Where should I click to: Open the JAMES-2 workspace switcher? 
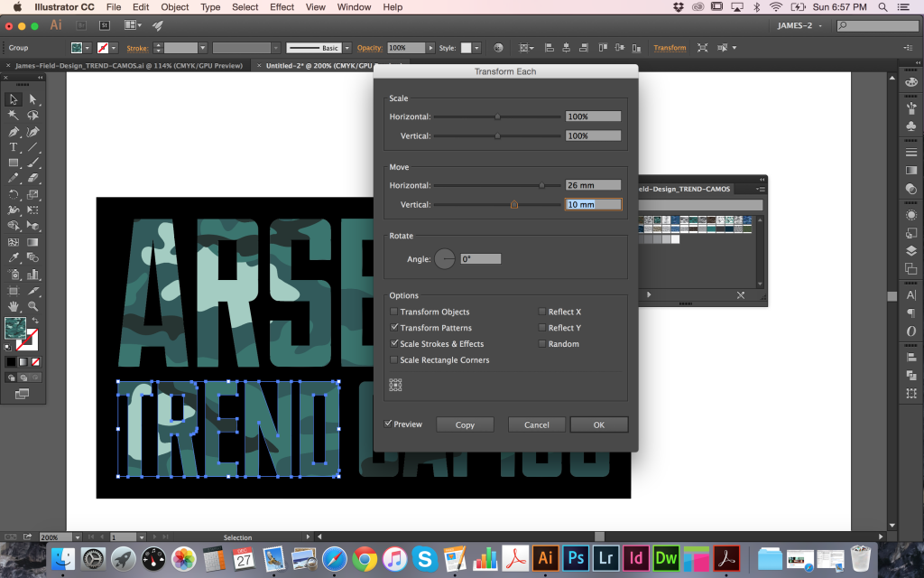pos(799,25)
